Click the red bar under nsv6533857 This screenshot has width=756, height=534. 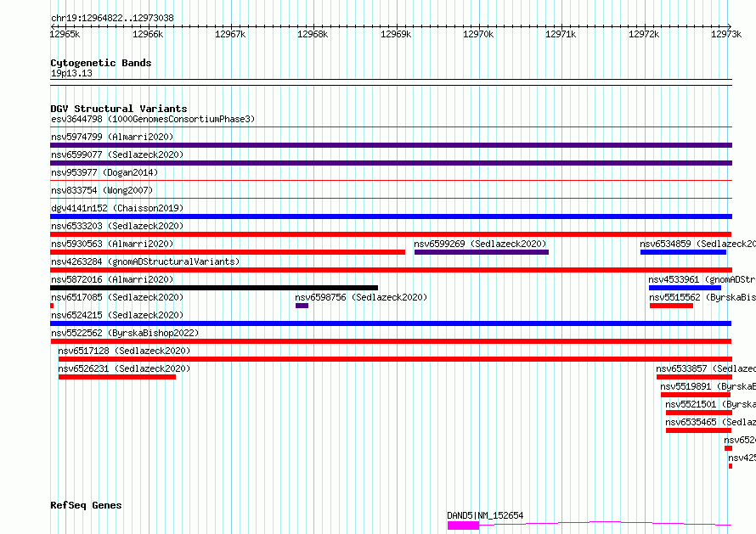694,377
